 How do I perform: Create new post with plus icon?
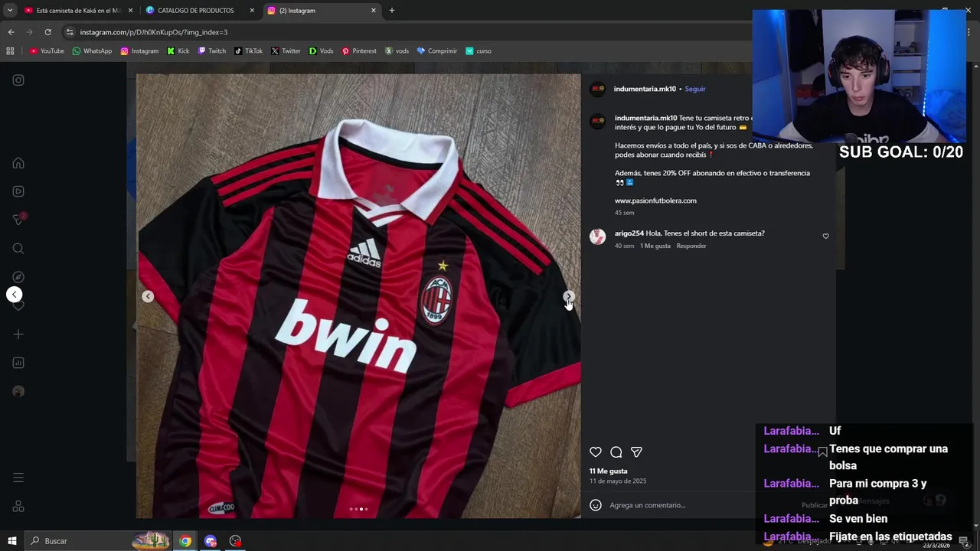(x=18, y=334)
